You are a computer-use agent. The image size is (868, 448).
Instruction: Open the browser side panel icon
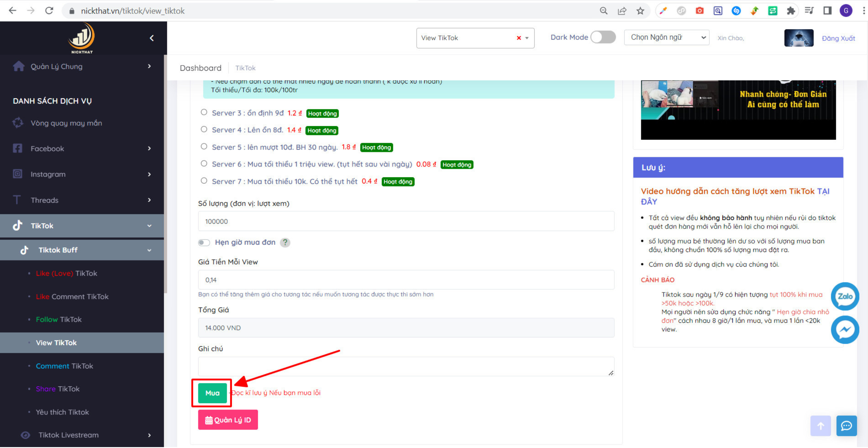point(827,11)
